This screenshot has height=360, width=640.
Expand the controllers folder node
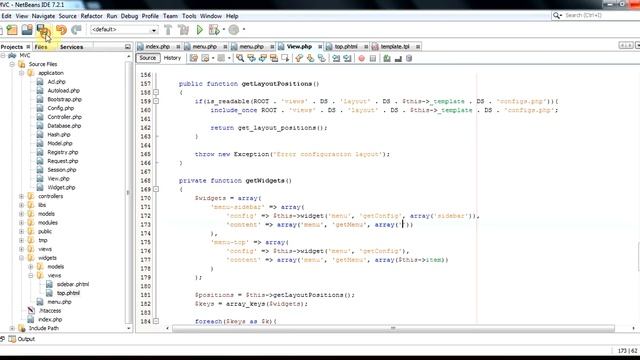click(22, 196)
